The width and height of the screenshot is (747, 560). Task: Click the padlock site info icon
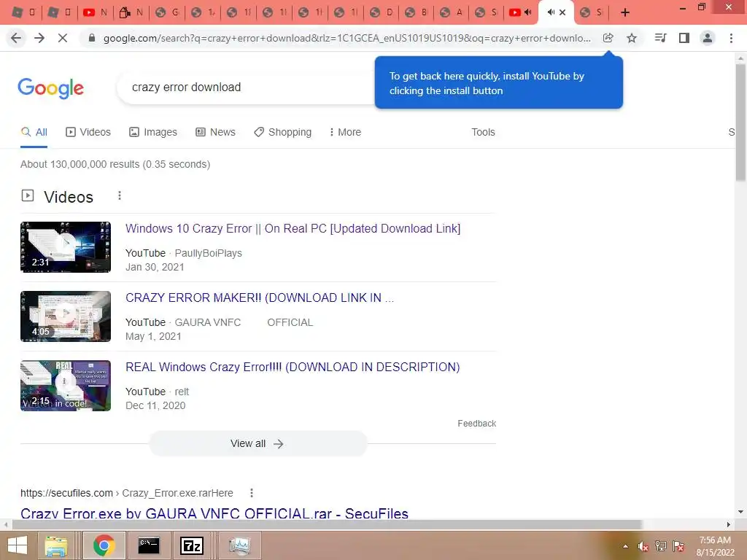[x=92, y=38]
